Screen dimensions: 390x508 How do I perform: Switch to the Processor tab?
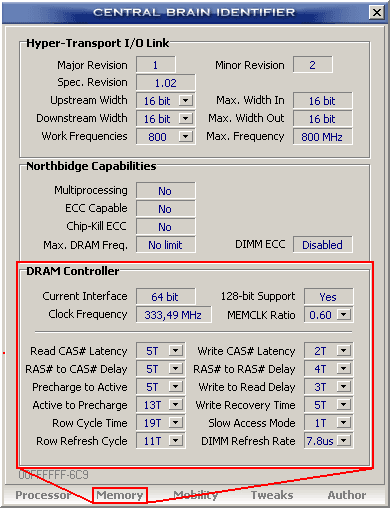[x=43, y=495]
